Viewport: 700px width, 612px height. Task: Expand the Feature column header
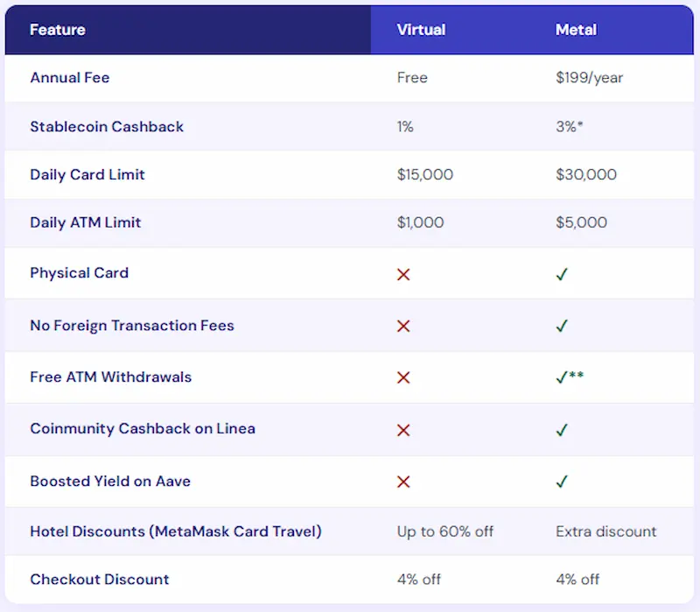[58, 29]
